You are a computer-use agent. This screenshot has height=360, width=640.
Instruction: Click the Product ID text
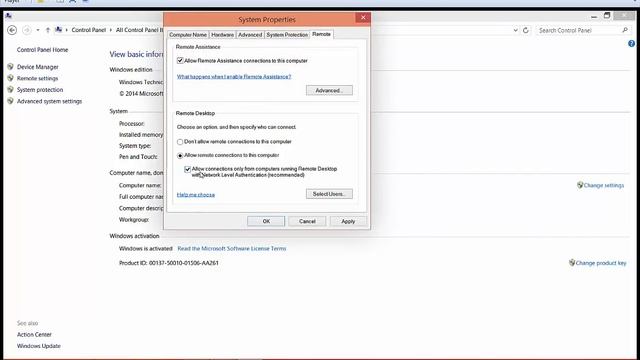(169, 263)
